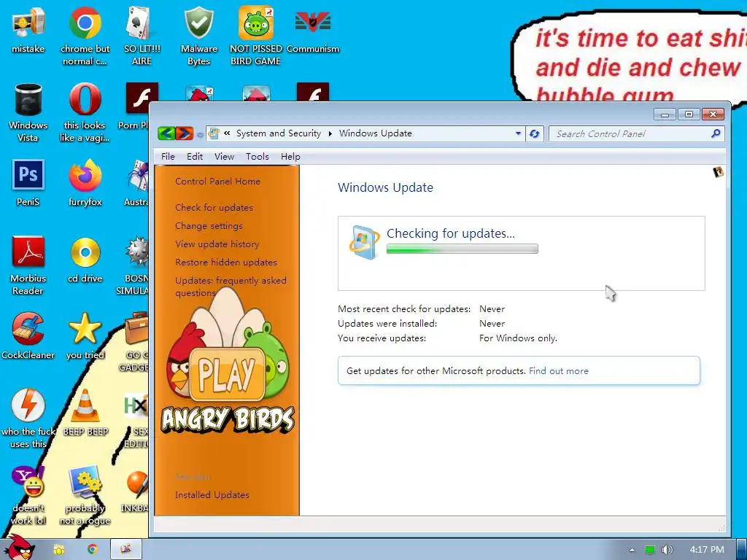The width and height of the screenshot is (747, 560).
Task: Open the Help menu
Action: coord(290,157)
